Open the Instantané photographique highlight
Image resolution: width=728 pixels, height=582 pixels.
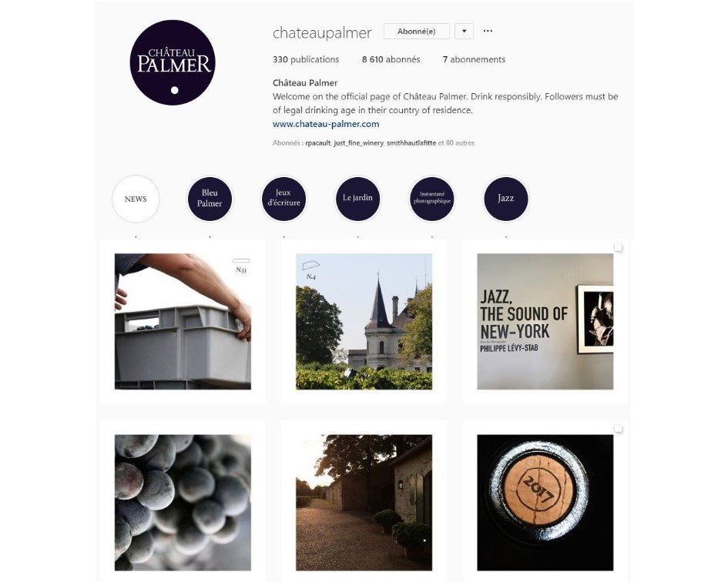pos(431,199)
